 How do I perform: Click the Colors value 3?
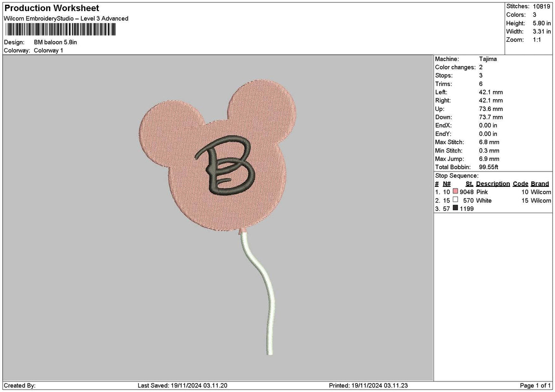point(534,15)
